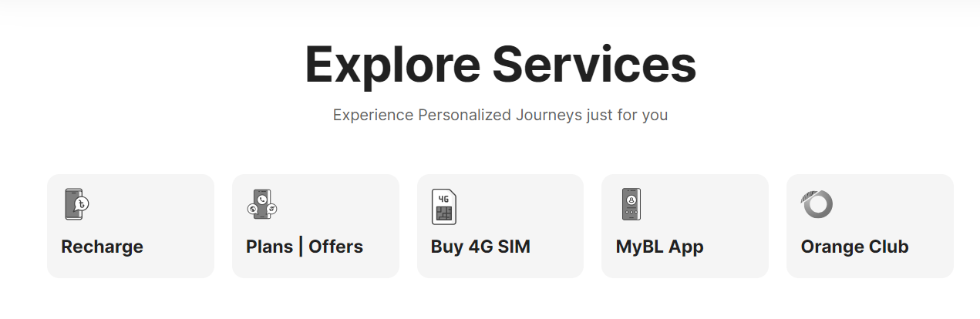Go to the MyBL App label

[659, 247]
